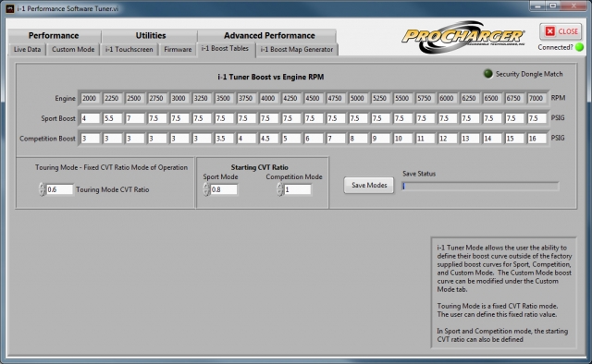Adjust the Competition Mode starting ratio stepper

279,189
